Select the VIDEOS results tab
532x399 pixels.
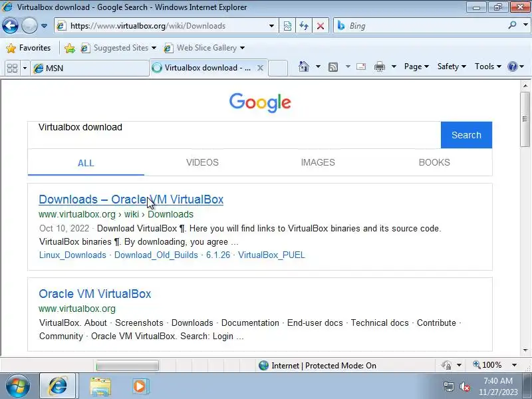[202, 162]
